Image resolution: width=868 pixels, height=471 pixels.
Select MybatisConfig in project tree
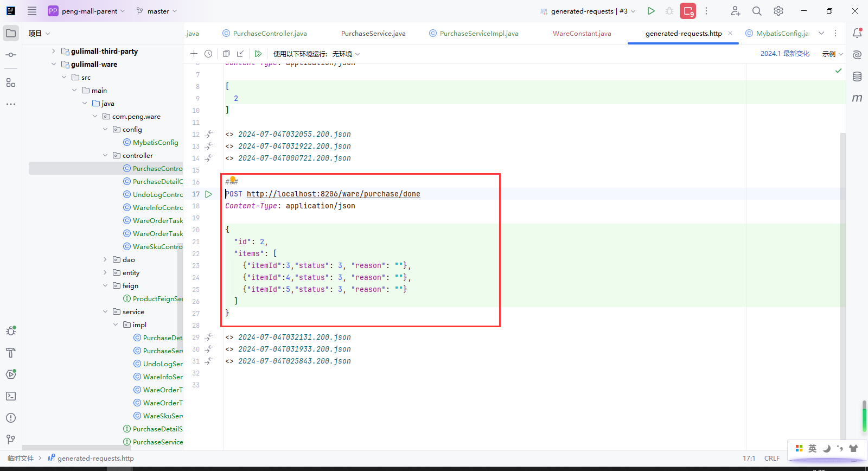[x=155, y=142]
